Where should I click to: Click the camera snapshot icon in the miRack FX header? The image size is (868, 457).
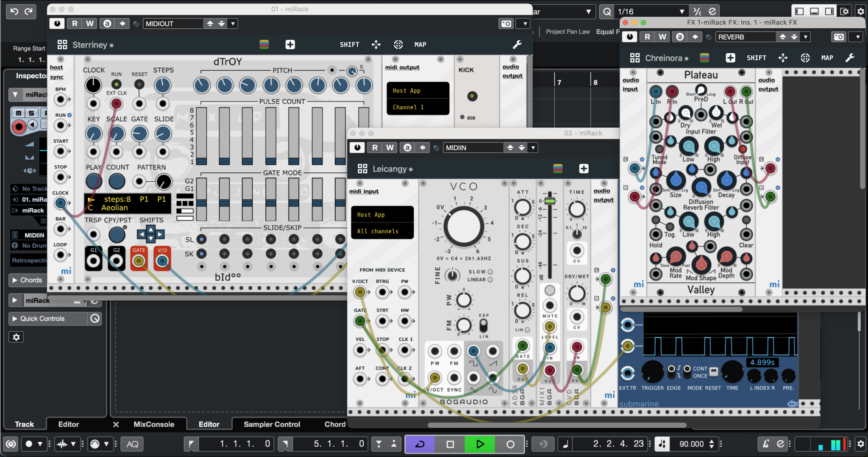coord(839,37)
